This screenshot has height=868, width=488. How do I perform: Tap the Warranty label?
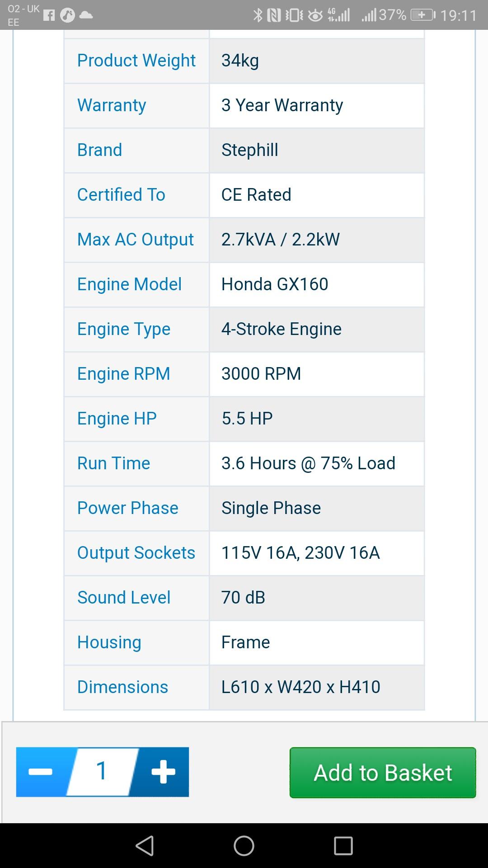[111, 105]
